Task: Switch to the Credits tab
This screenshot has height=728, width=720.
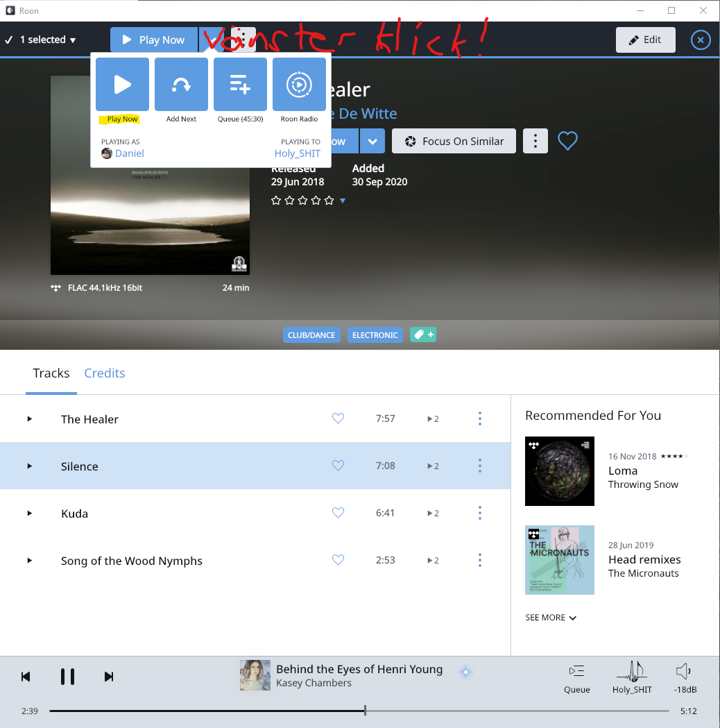Action: pyautogui.click(x=104, y=373)
